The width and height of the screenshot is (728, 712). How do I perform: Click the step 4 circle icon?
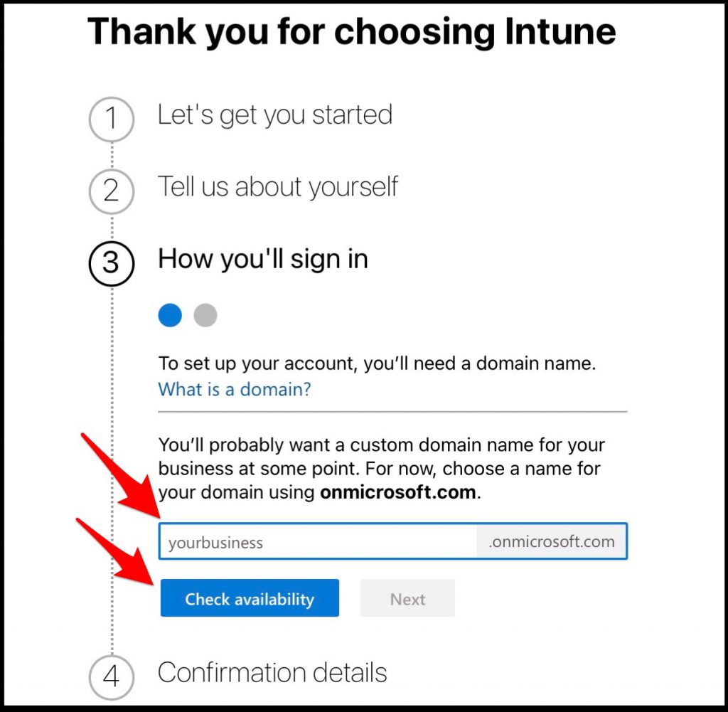(112, 677)
